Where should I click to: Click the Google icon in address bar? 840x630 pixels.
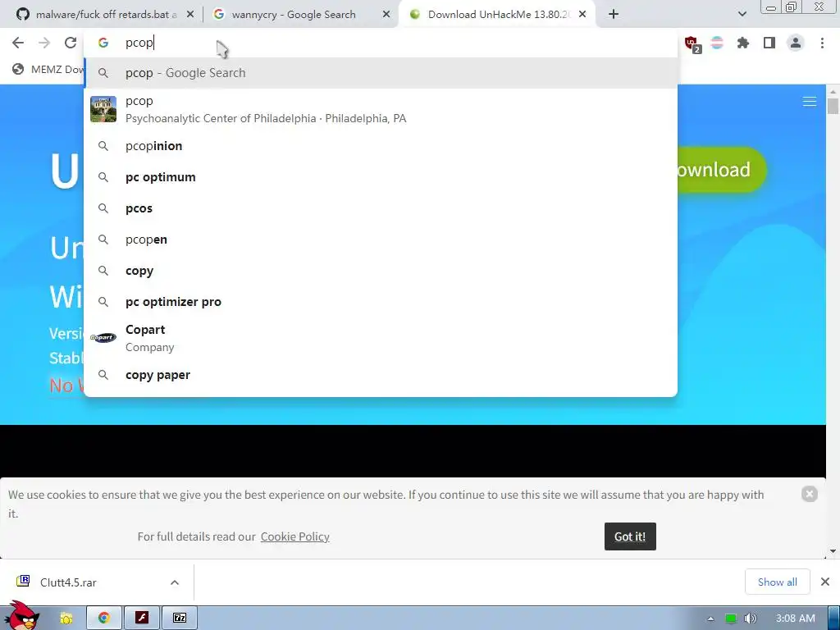coord(103,43)
